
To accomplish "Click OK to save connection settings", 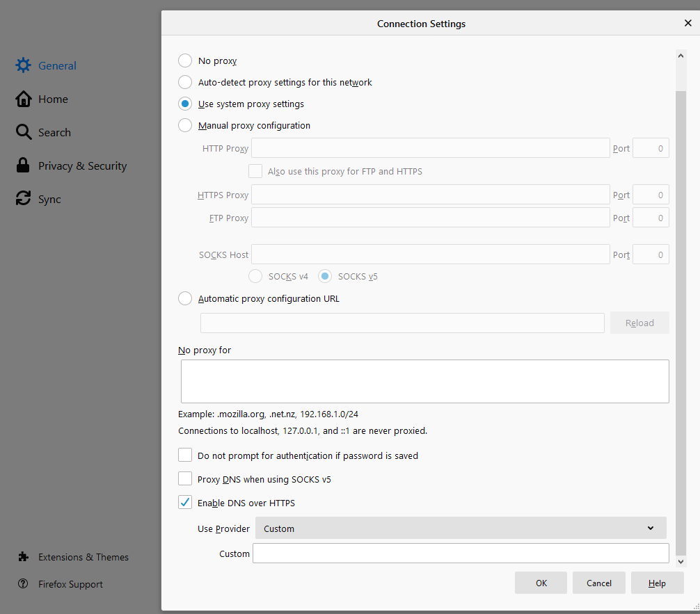I will [541, 583].
